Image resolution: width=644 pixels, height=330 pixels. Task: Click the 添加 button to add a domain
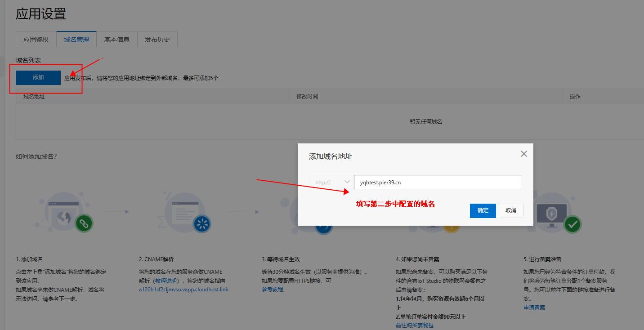[38, 77]
